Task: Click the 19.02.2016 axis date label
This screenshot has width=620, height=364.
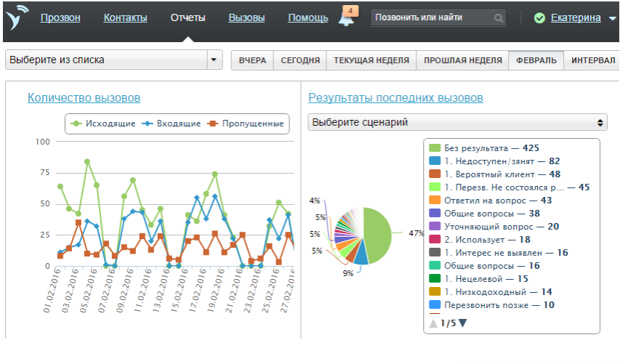Action: [x=216, y=291]
